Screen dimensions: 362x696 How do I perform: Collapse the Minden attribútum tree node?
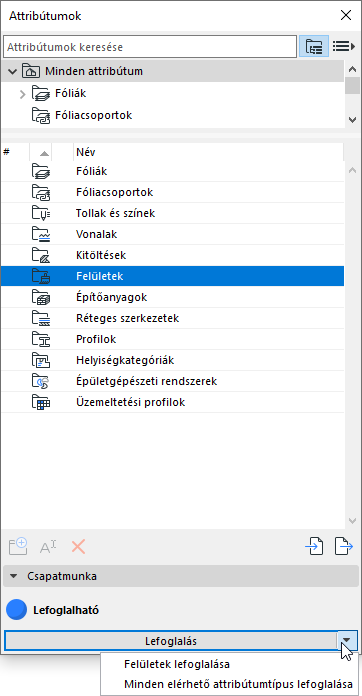[x=12, y=71]
